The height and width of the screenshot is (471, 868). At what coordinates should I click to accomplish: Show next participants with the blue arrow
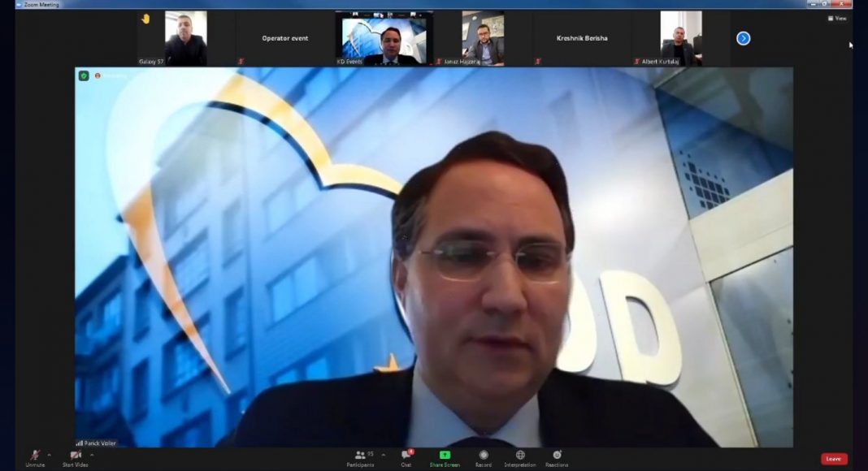click(x=743, y=38)
